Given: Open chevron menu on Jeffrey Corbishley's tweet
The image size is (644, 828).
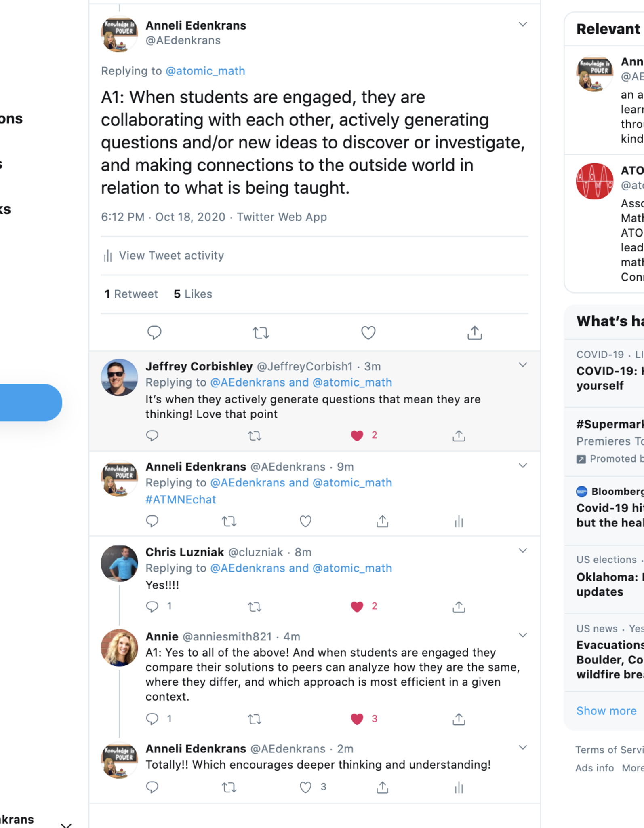Looking at the screenshot, I should click(522, 365).
